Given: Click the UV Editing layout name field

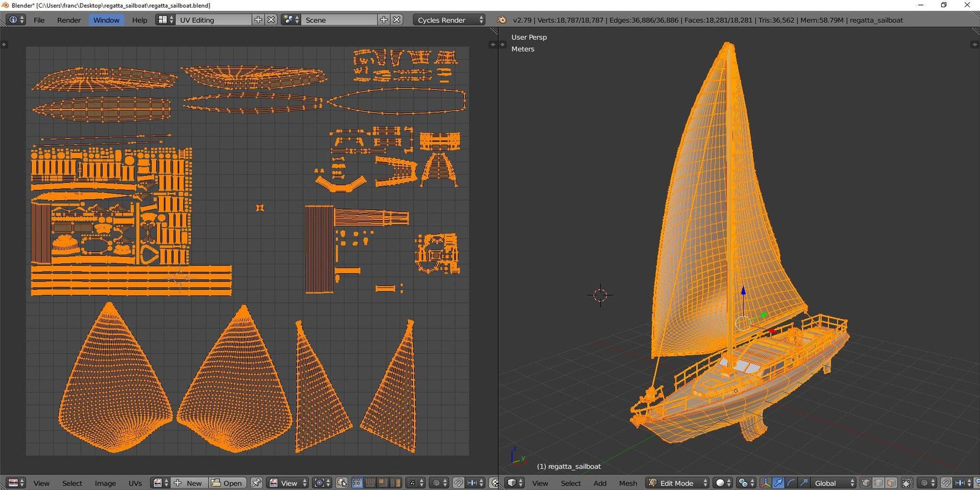Looking at the screenshot, I should [x=213, y=20].
